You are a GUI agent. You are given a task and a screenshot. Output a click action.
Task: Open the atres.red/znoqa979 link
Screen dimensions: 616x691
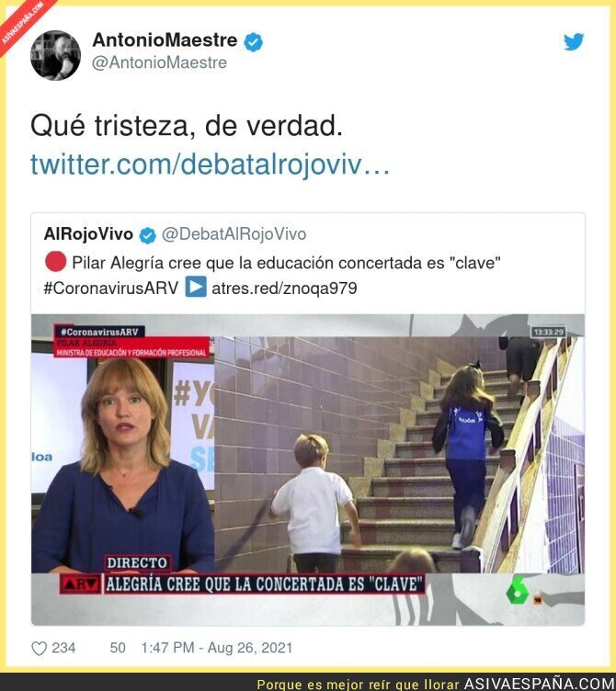[284, 289]
